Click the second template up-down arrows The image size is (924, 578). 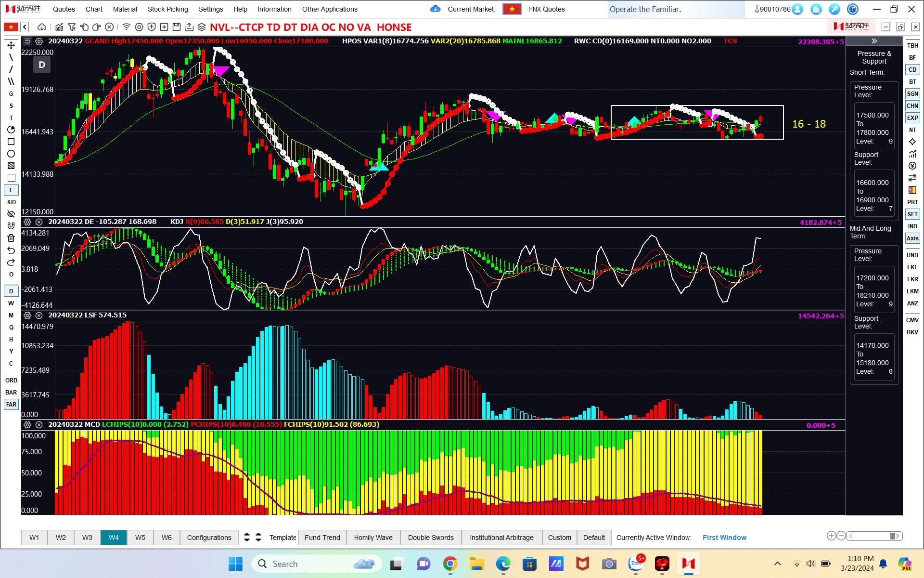tap(258, 537)
